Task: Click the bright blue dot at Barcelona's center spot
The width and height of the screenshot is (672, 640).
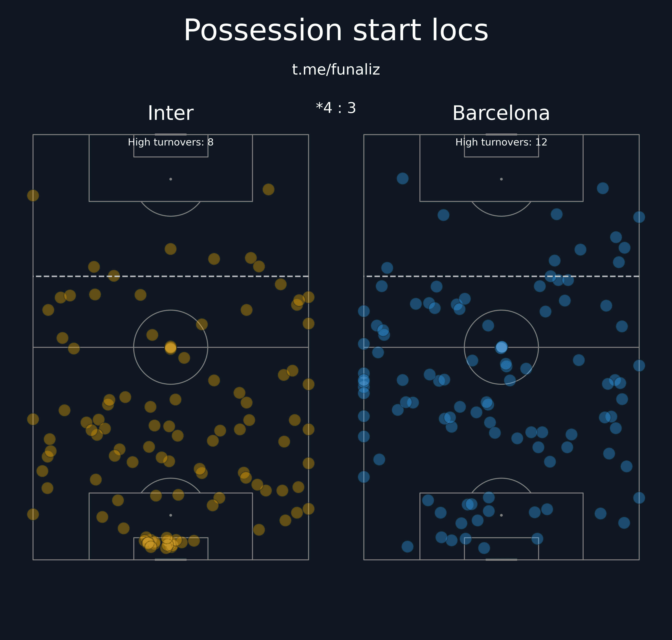Action: [x=502, y=347]
